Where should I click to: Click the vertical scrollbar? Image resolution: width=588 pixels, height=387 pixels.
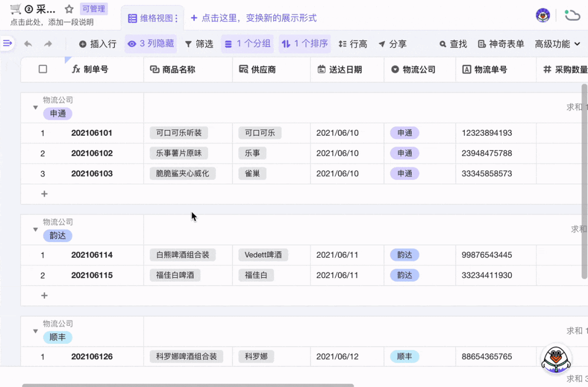[x=584, y=182]
